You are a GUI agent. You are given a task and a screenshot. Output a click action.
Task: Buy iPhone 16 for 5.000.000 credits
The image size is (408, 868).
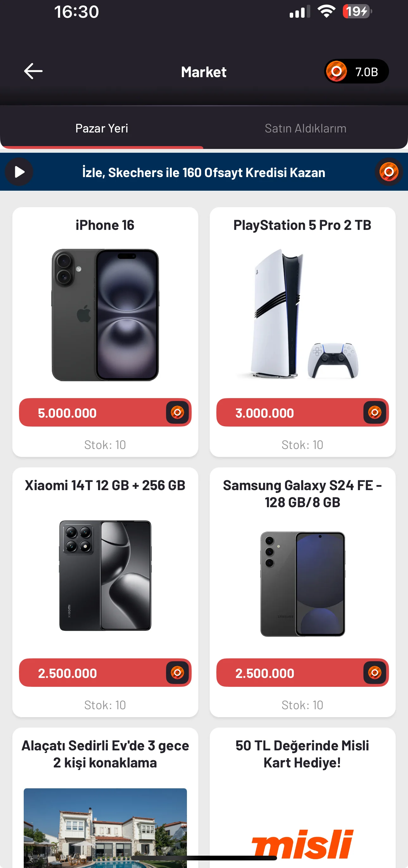91,413
